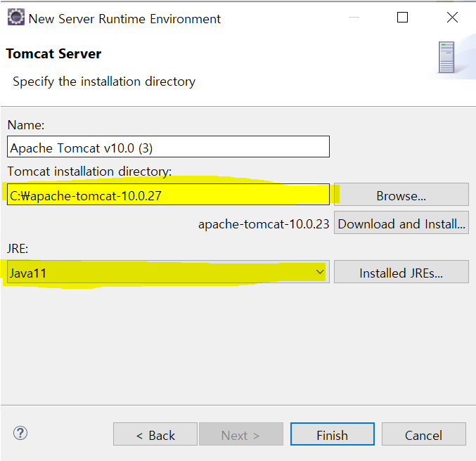Click the Finish button
The image size is (476, 461).
pos(333,434)
